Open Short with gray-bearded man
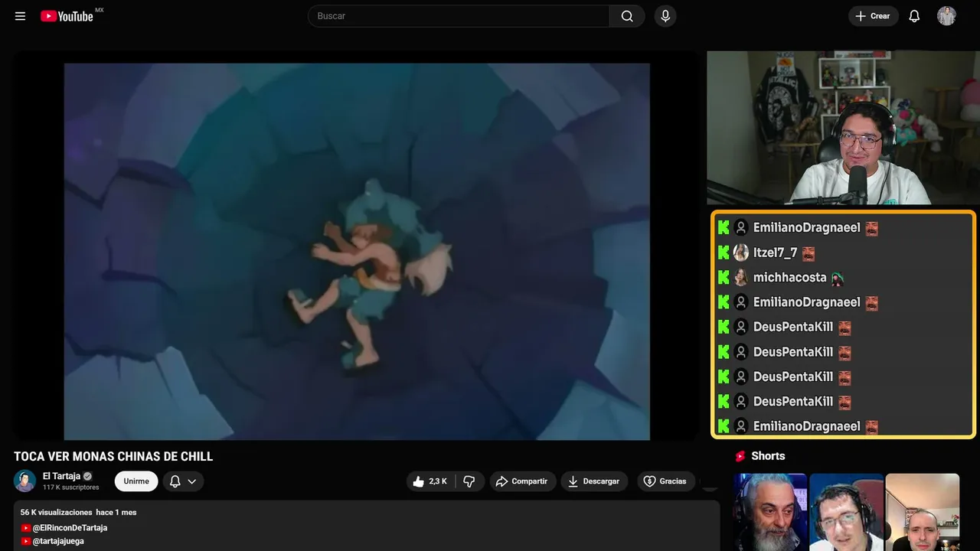This screenshot has width=980, height=551. click(770, 512)
